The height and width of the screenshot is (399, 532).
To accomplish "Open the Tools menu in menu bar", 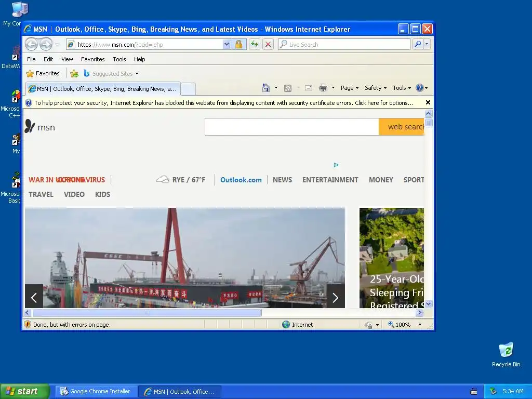I will [119, 59].
